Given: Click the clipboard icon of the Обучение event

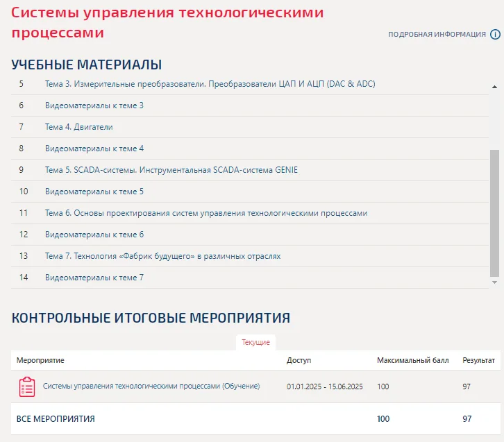Looking at the screenshot, I should pos(27,386).
